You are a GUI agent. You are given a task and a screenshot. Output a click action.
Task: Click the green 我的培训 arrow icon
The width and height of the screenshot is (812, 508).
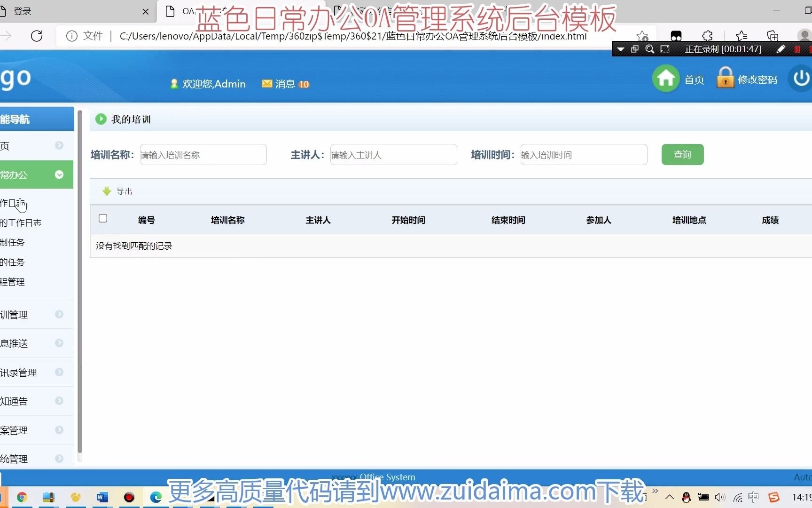(x=101, y=119)
